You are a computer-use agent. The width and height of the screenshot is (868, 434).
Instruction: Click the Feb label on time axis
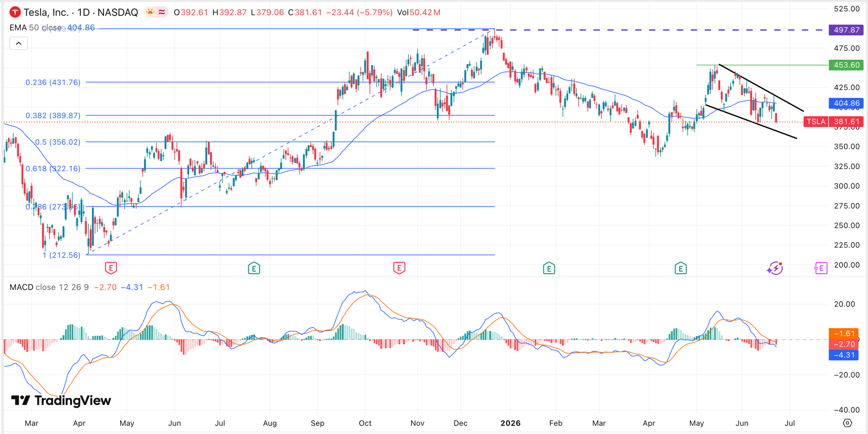(x=556, y=423)
